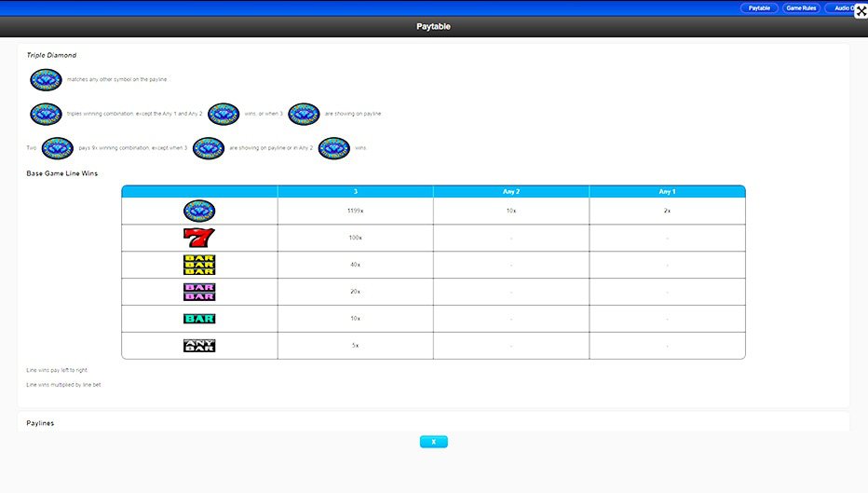Click the '5x' payout for ANY BAR
868x493 pixels.
coord(356,346)
